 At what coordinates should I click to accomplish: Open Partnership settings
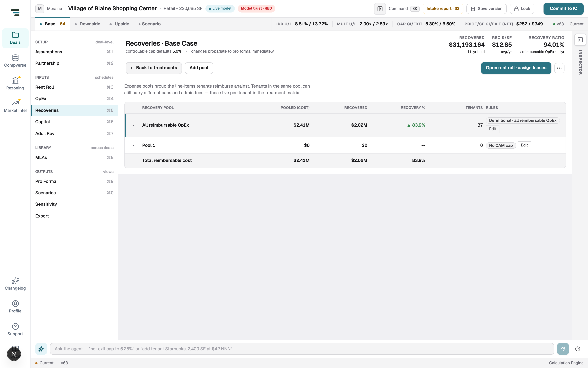click(74, 63)
